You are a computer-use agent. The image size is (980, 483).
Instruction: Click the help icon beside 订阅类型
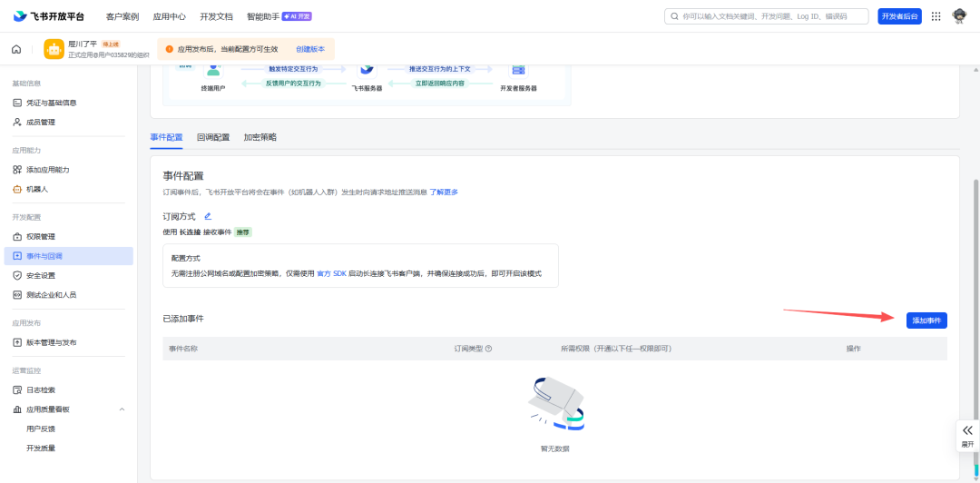(489, 349)
